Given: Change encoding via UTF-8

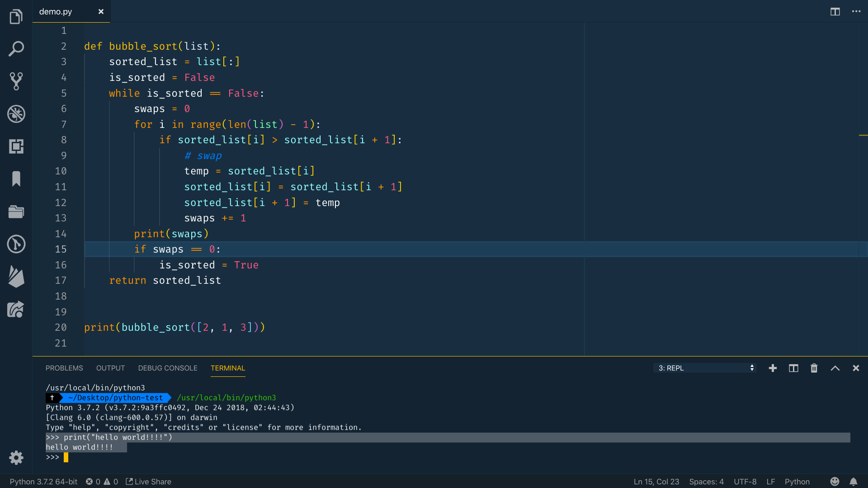Looking at the screenshot, I should click(745, 482).
